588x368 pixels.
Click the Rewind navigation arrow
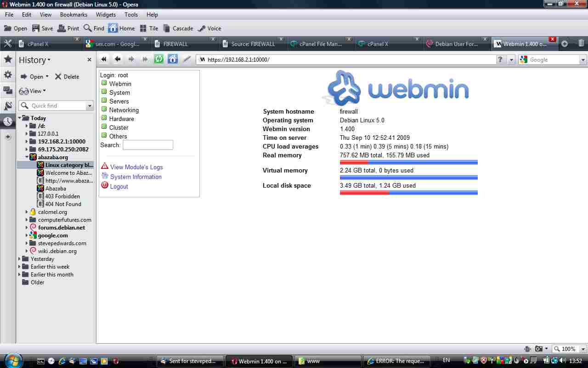[104, 59]
